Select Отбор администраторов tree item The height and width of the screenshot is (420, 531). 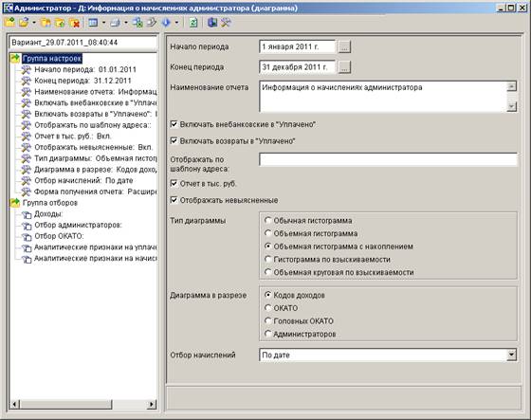click(x=78, y=225)
